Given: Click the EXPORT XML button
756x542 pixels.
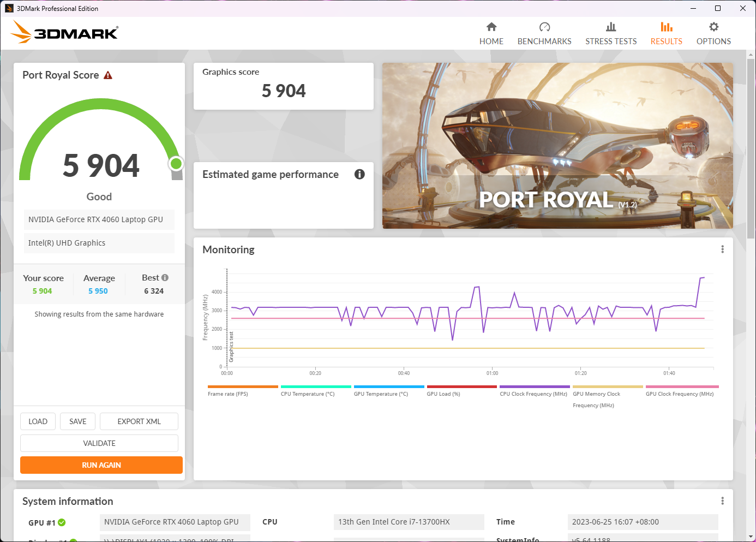Looking at the screenshot, I should coord(139,421).
